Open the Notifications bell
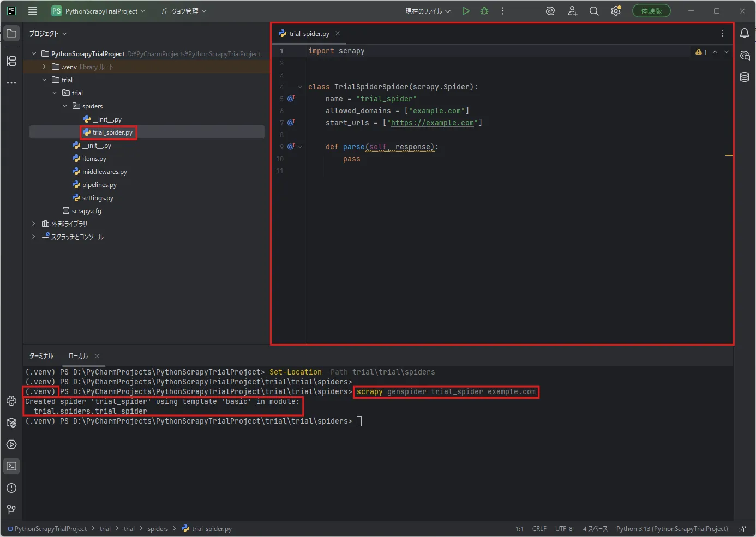Viewport: 756px width, 537px height. 745,34
